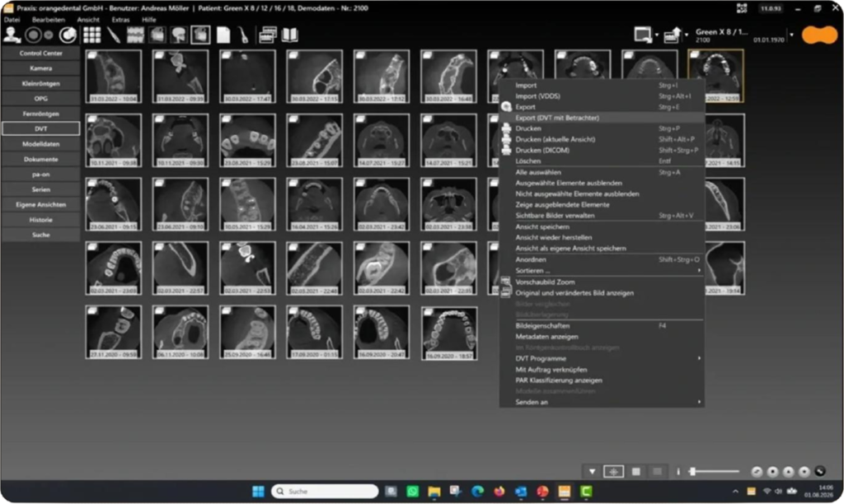
Task: Select thumbnail dated 06.11.2020 - 10:08
Action: click(181, 332)
